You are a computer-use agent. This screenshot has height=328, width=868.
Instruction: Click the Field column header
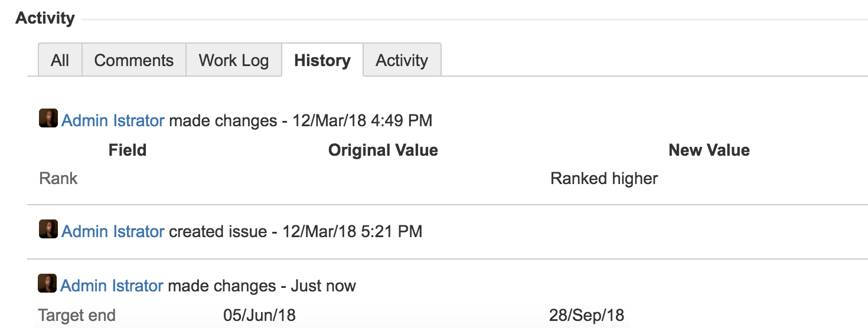128,150
